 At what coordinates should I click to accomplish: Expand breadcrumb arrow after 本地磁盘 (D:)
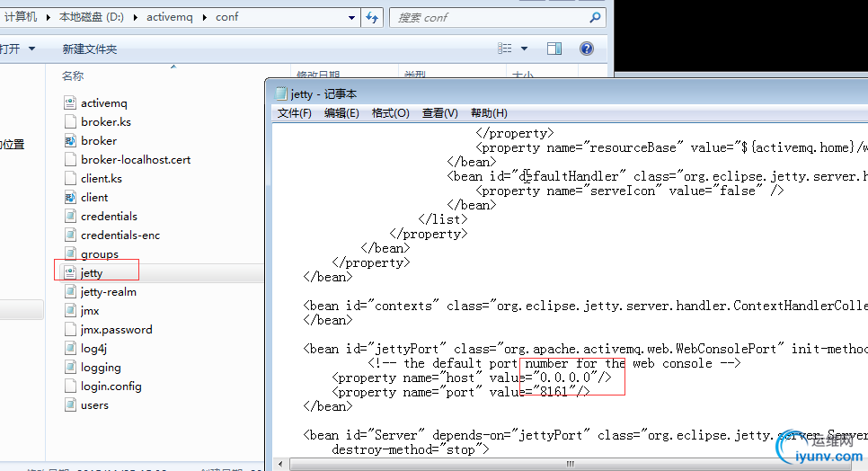[x=135, y=17]
